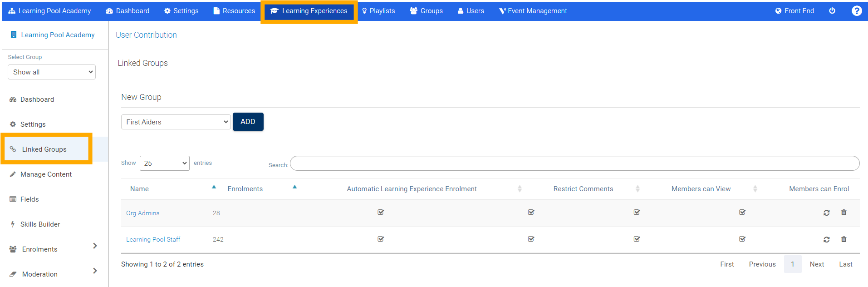Sort by Restrict Comments column arrows

638,189
